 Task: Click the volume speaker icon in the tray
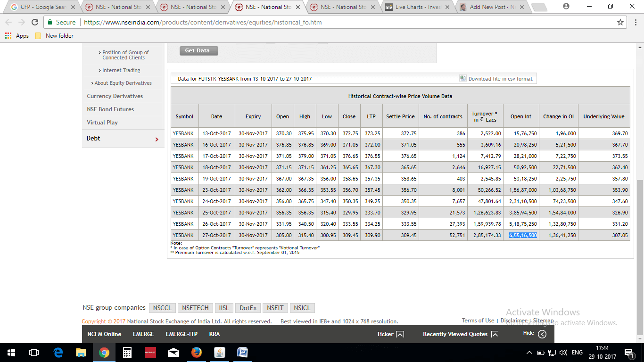[563, 353]
